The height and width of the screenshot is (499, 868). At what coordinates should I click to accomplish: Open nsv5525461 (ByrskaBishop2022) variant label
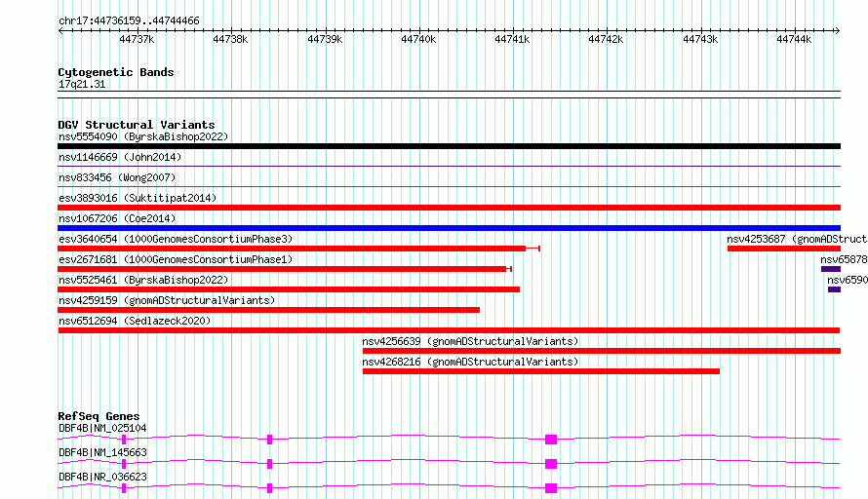[x=143, y=280]
